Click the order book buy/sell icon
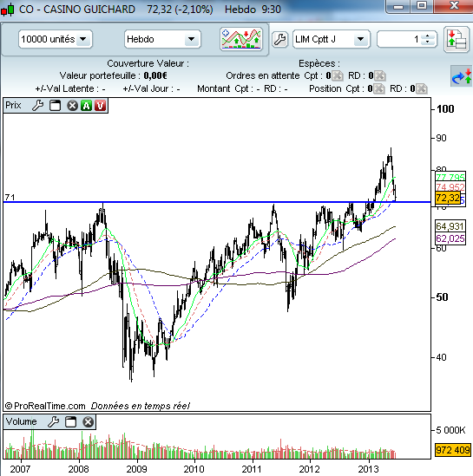Screen dimensions: 473x476 [457, 40]
